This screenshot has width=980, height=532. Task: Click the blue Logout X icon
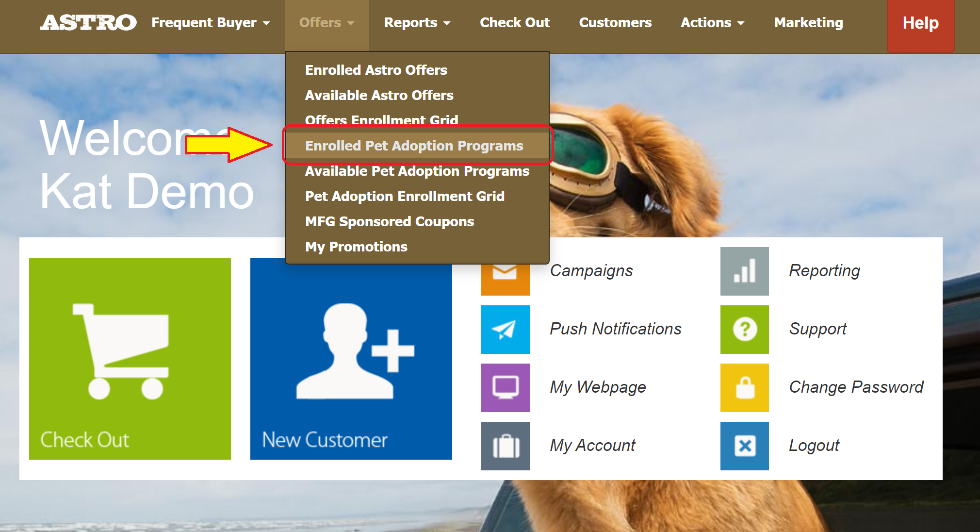pos(744,446)
